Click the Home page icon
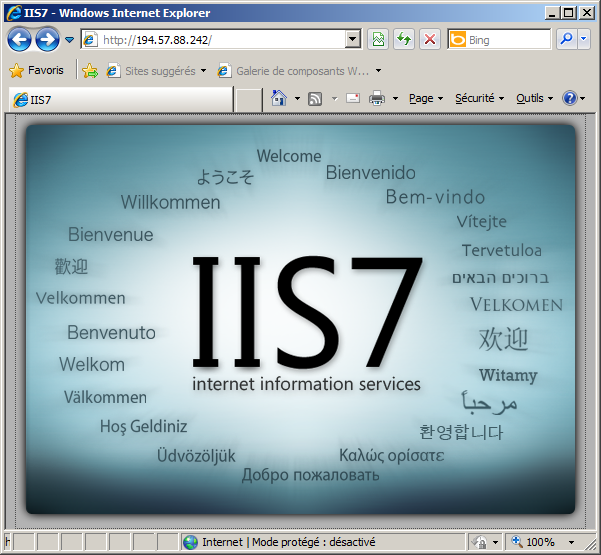Viewport: 601px width, 555px height. coord(279,98)
